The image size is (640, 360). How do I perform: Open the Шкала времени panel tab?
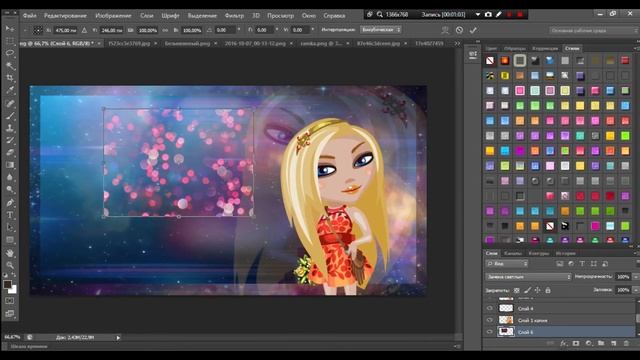click(29, 347)
